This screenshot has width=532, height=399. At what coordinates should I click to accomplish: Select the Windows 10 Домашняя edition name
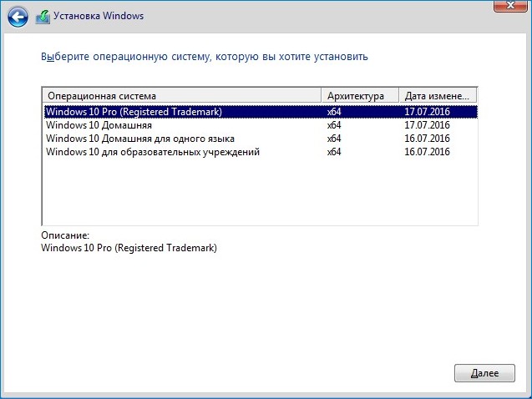pos(99,125)
